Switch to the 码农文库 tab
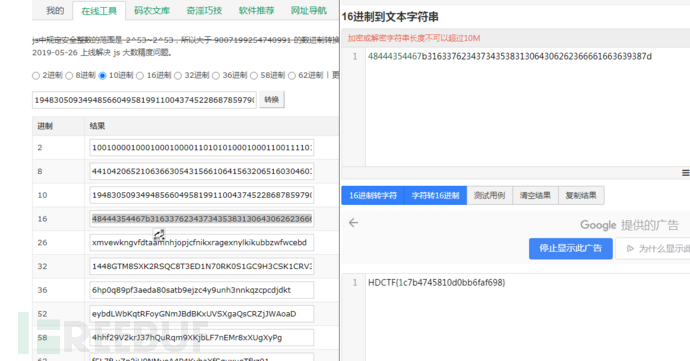Image resolution: width=690 pixels, height=361 pixels. point(152,11)
